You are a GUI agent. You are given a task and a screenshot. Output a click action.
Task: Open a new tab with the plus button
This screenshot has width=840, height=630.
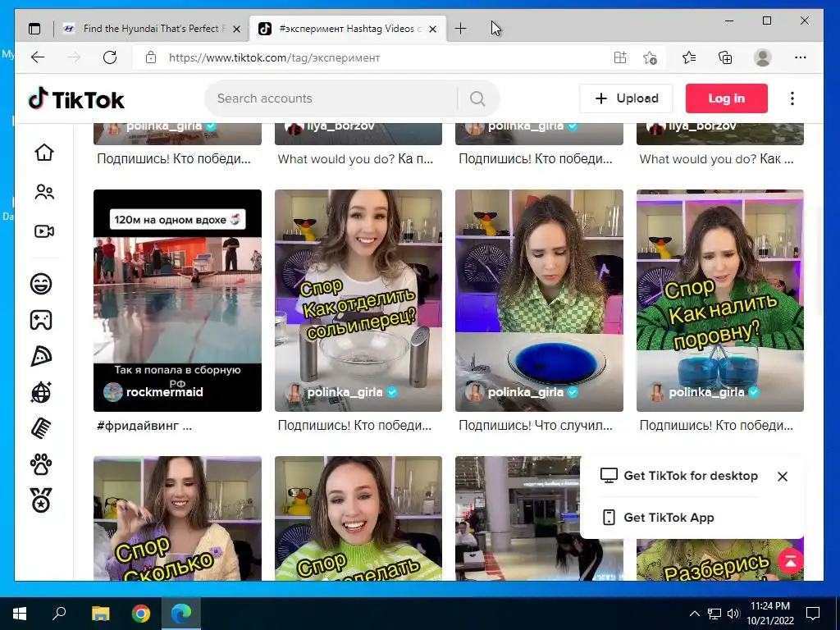(x=460, y=29)
